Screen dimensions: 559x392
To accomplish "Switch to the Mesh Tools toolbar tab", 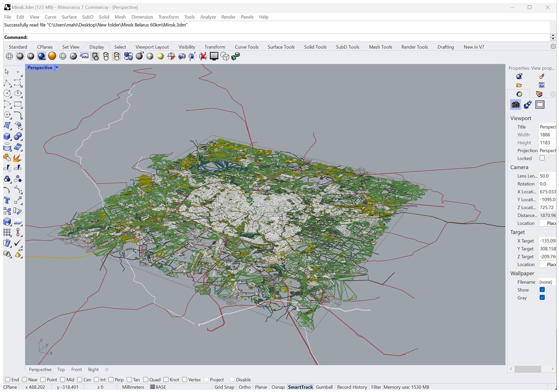I will (x=380, y=47).
